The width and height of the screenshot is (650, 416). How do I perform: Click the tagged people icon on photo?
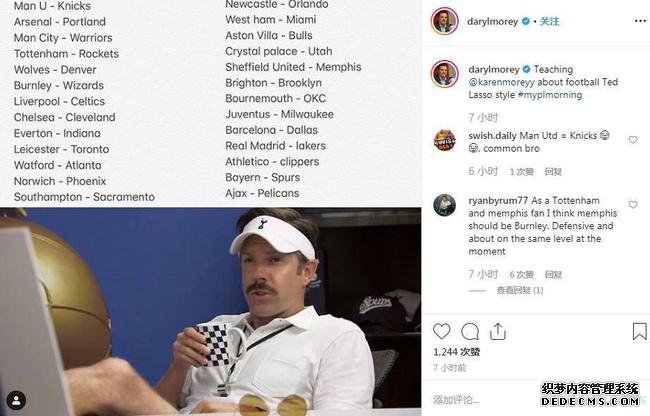point(16,401)
